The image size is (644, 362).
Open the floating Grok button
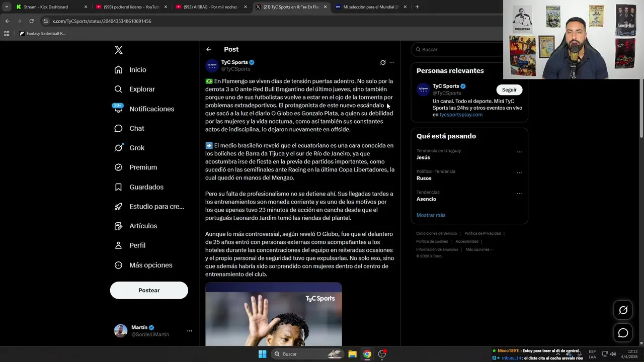[623, 310]
